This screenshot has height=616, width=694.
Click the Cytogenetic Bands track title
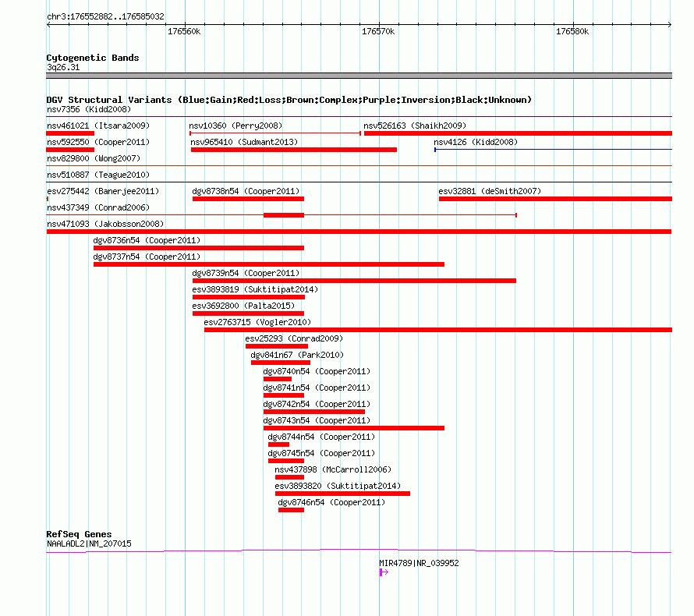coord(93,58)
